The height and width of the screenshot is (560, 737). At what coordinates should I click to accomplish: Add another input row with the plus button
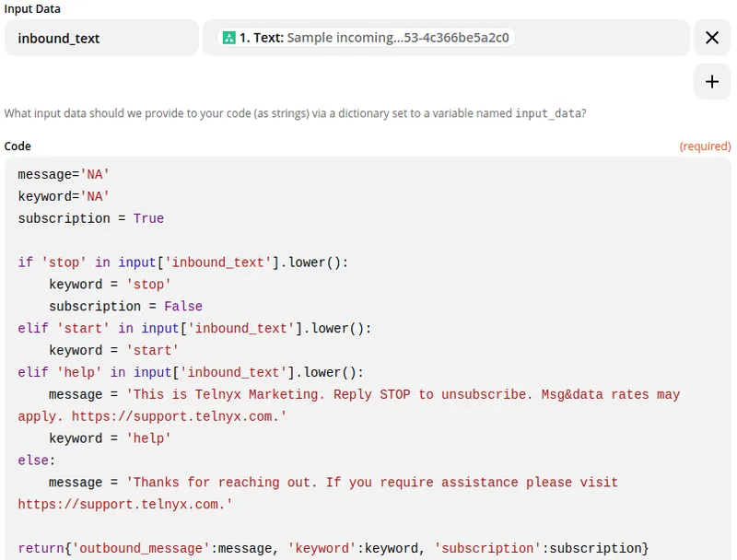[711, 82]
